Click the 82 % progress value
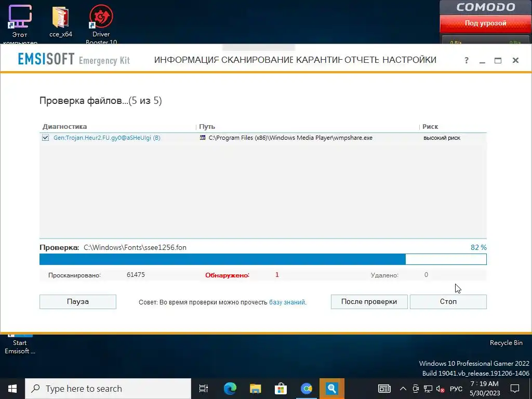Viewport: 532px width, 399px height. point(478,247)
